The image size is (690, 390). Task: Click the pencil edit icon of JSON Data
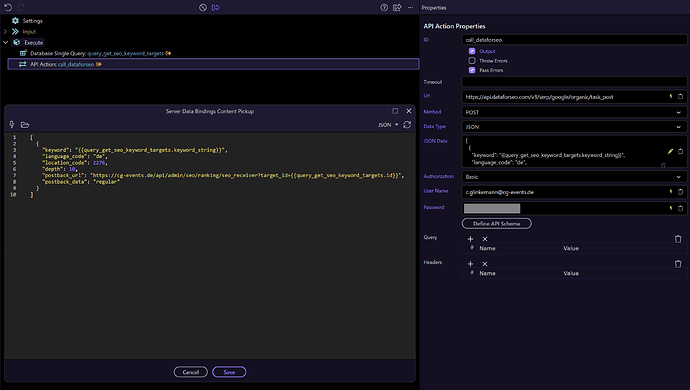coord(670,151)
